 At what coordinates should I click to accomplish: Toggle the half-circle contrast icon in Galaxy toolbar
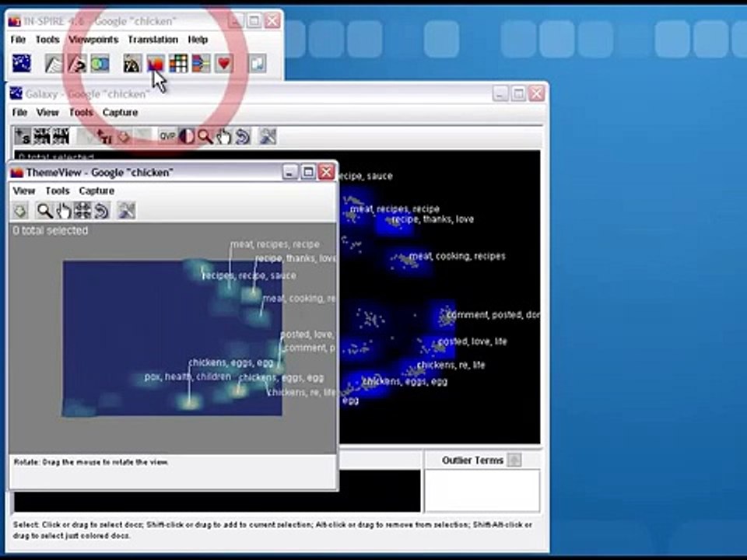tap(186, 136)
